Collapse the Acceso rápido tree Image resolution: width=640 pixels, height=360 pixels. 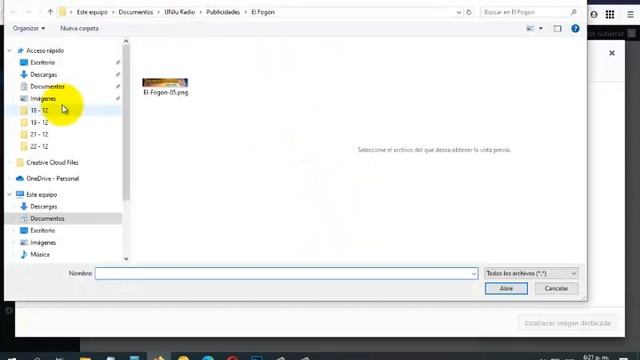pyautogui.click(x=9, y=51)
